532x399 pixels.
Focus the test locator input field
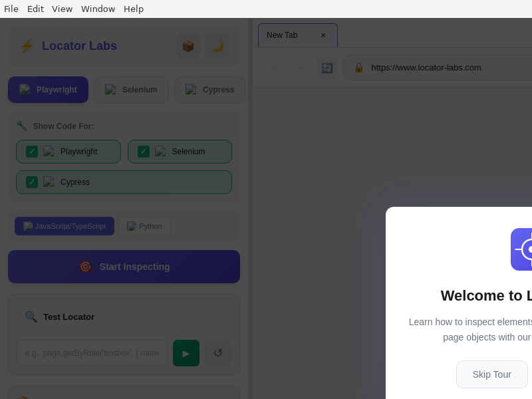pos(92,353)
